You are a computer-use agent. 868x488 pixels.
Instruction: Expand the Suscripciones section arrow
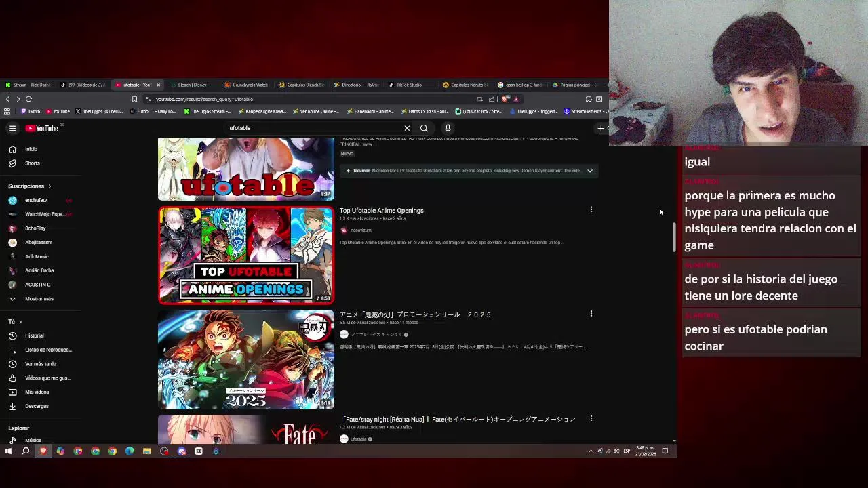[49, 186]
